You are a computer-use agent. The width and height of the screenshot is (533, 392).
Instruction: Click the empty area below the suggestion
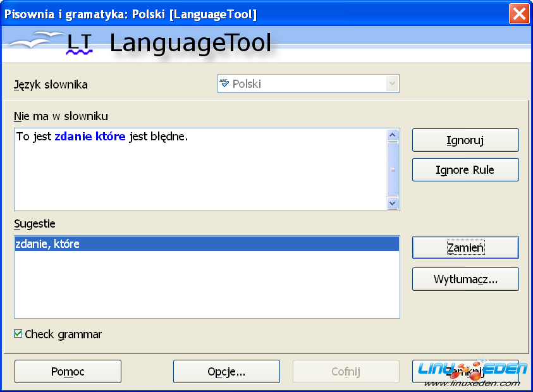click(x=206, y=285)
